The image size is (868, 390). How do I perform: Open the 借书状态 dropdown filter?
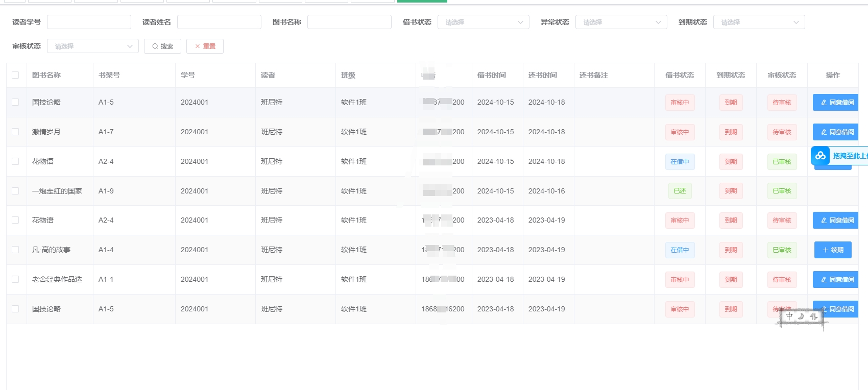pyautogui.click(x=483, y=22)
